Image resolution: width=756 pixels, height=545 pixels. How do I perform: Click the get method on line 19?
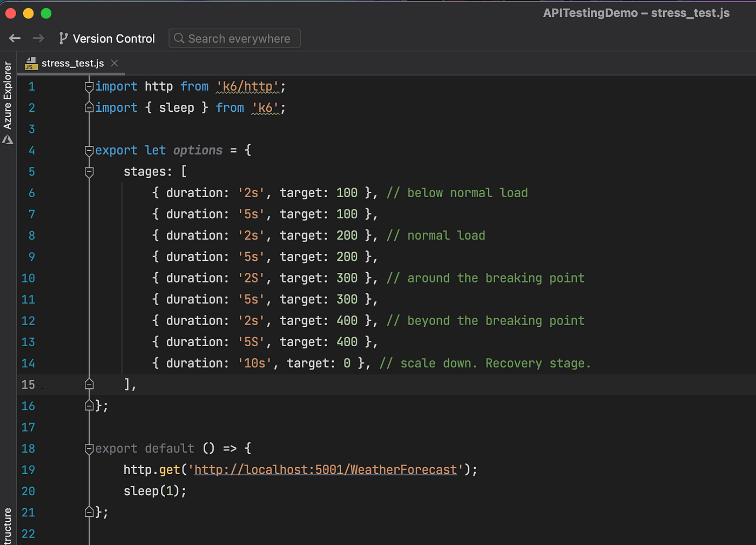point(170,470)
